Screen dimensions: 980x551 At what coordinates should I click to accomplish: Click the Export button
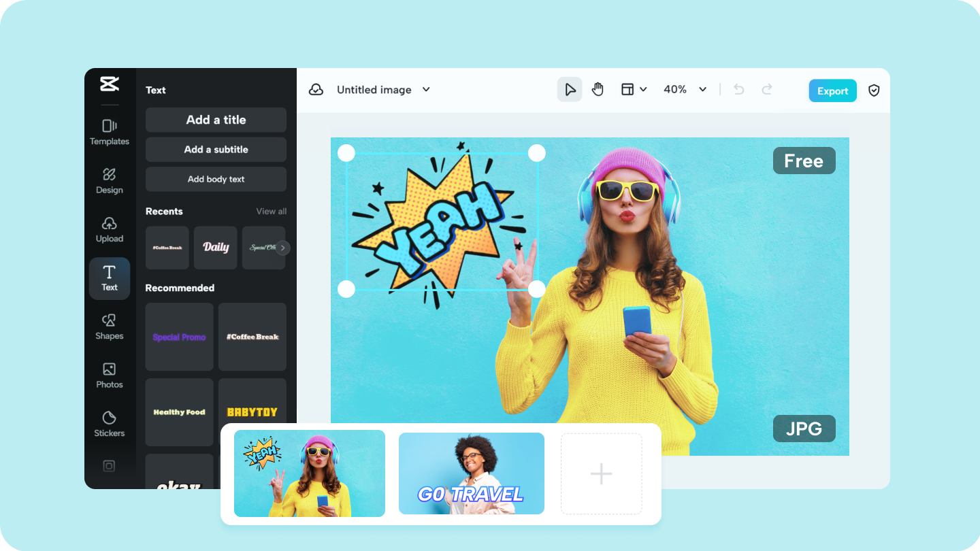pyautogui.click(x=833, y=91)
